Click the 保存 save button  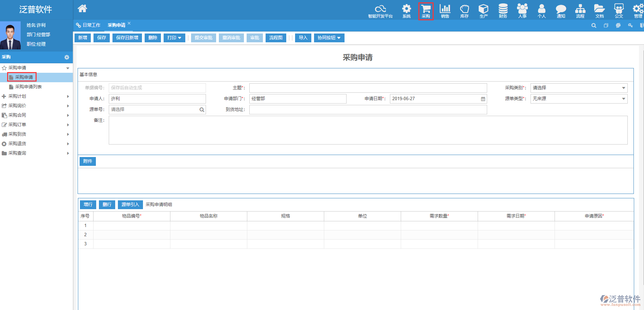tap(102, 38)
